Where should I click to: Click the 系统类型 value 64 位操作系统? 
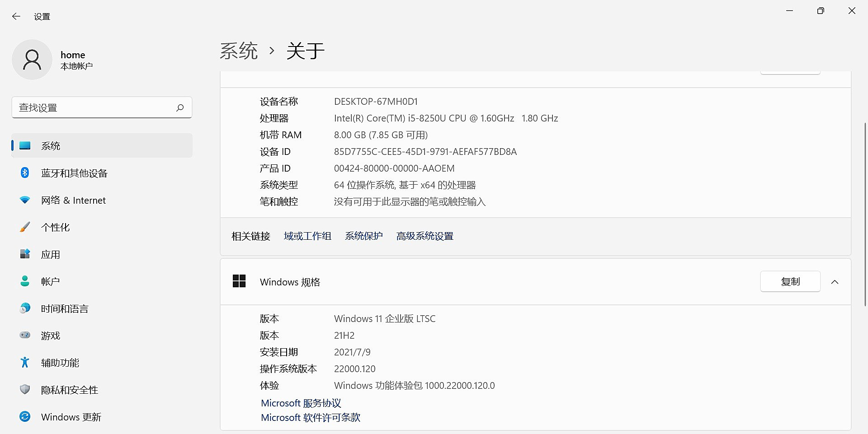pyautogui.click(x=405, y=185)
